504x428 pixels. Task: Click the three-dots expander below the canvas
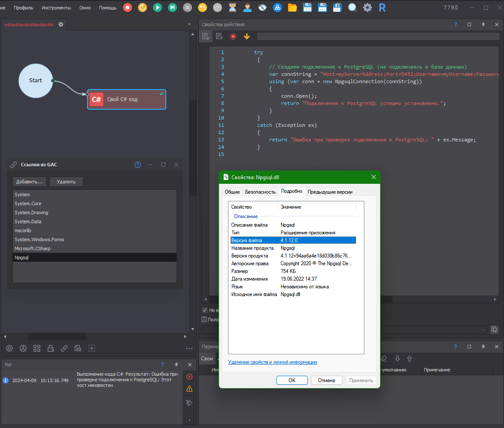pos(189,348)
